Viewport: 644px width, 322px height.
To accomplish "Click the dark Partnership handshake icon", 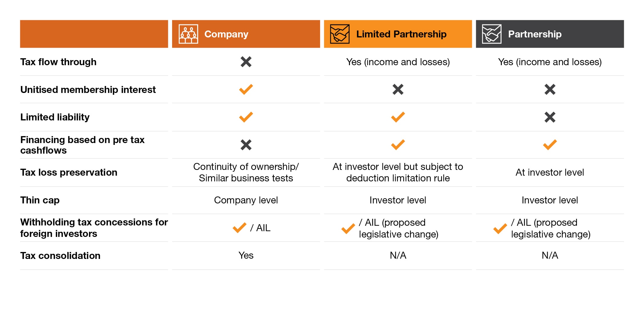I will coord(492,34).
